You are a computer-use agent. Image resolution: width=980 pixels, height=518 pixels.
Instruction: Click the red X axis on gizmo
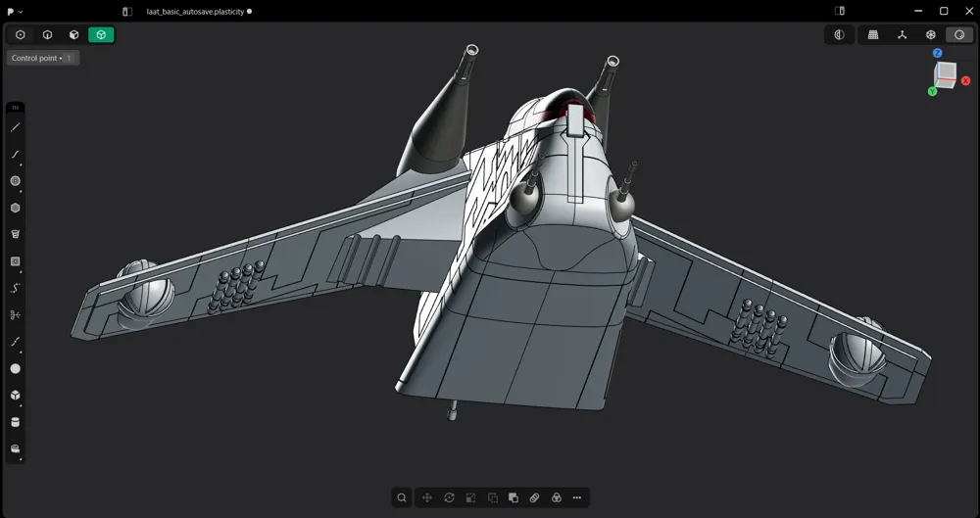(x=965, y=81)
